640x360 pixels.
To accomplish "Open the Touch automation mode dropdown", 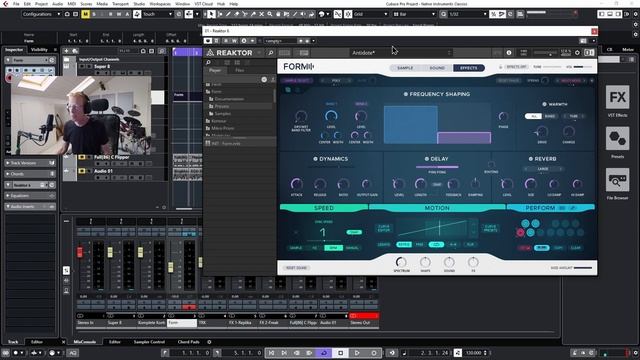I will pyautogui.click(x=158, y=14).
